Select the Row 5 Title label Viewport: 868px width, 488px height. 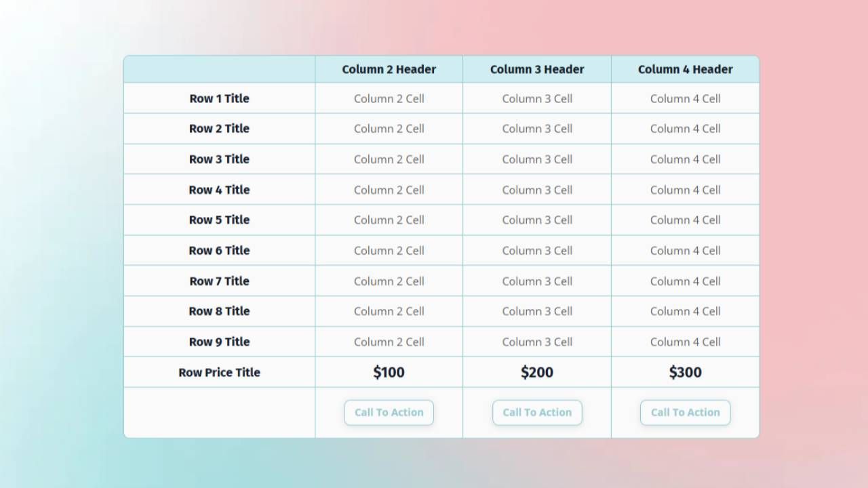pyautogui.click(x=219, y=220)
